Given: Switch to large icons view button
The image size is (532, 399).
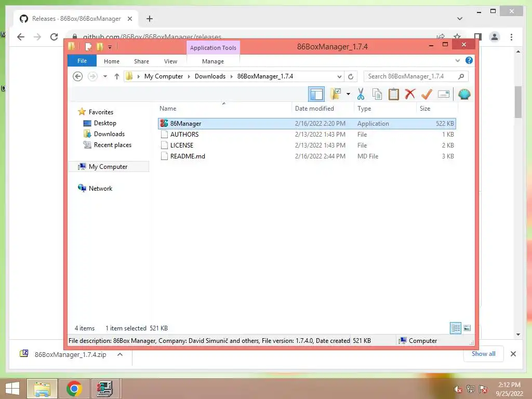Looking at the screenshot, I should [467, 328].
